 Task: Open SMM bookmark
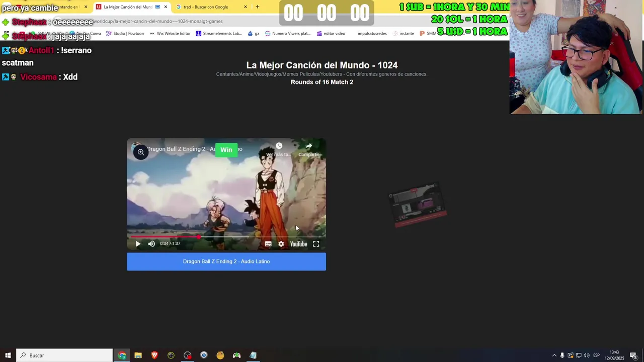click(428, 34)
